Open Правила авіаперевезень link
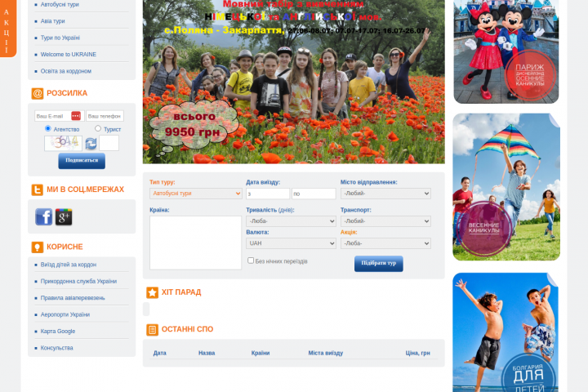This screenshot has height=392, width=588. tap(73, 298)
